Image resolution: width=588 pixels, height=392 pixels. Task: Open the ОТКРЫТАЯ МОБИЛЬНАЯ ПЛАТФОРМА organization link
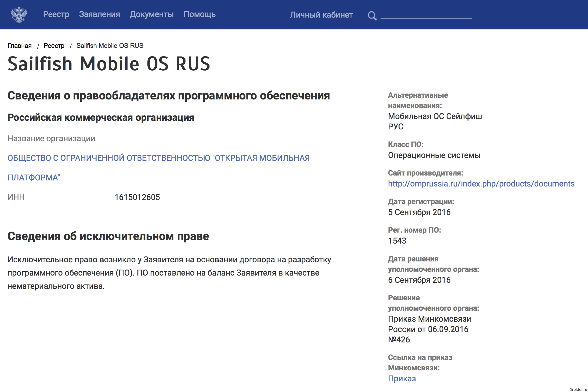click(158, 158)
